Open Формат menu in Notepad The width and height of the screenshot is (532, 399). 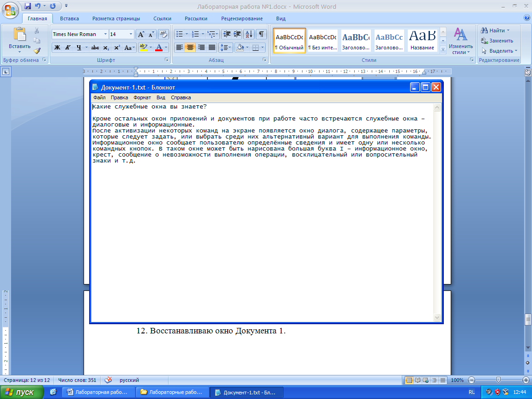point(142,97)
